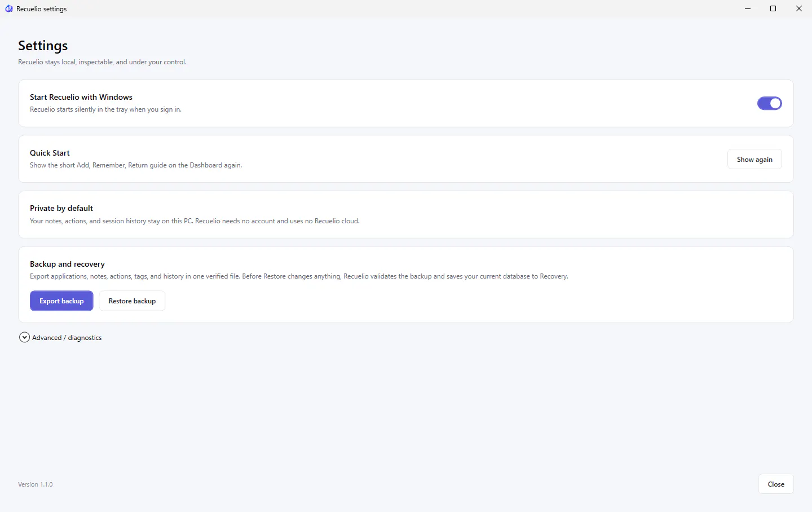Select the Settings heading
The width and height of the screenshot is (812, 512).
tap(43, 46)
